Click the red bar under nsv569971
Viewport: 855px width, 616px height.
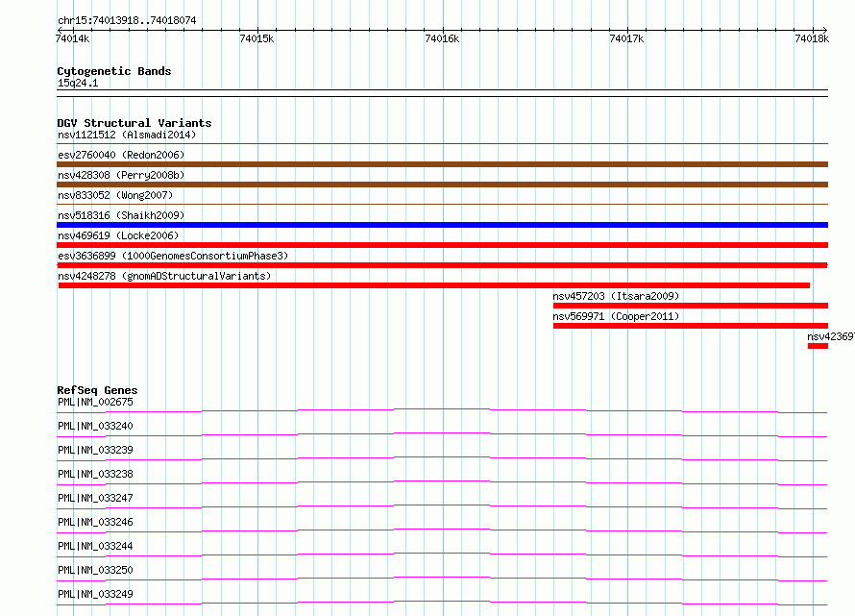691,326
